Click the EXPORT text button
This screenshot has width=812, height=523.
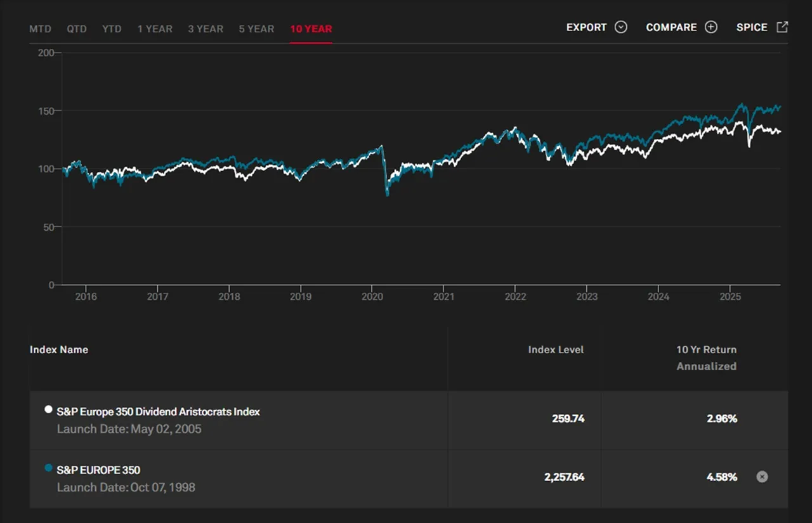click(x=586, y=27)
